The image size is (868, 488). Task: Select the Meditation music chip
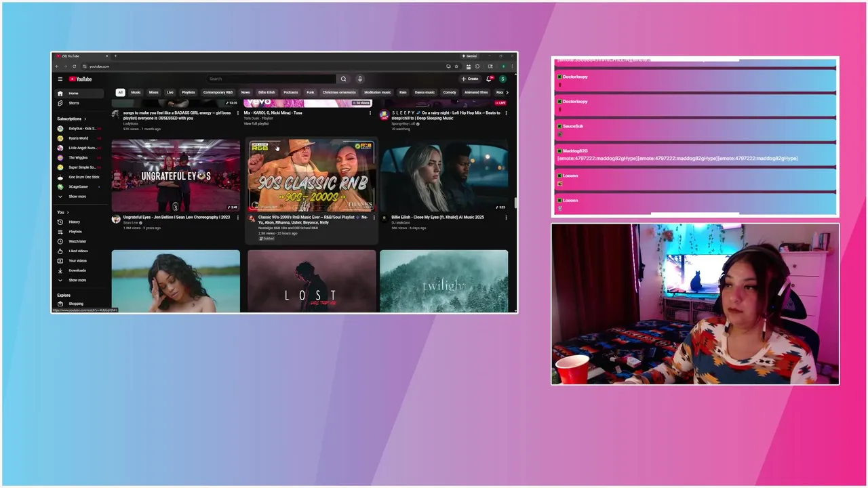coord(378,92)
